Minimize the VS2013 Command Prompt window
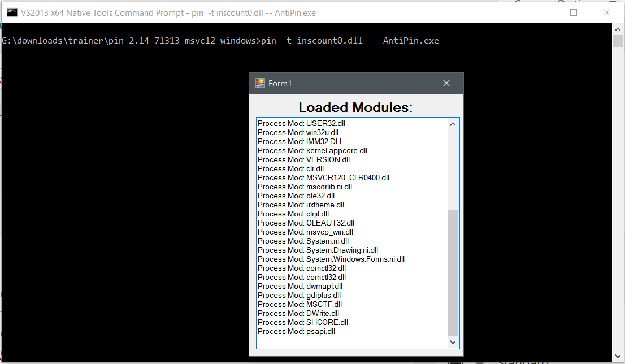 click(x=541, y=12)
